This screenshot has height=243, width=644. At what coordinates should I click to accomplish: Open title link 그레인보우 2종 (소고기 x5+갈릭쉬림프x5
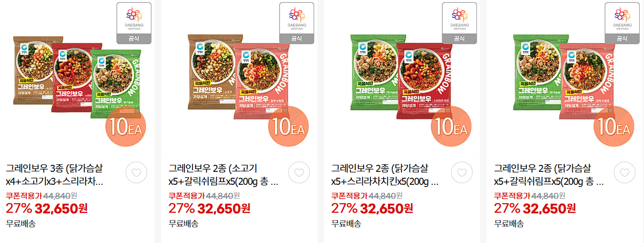[x=224, y=175]
